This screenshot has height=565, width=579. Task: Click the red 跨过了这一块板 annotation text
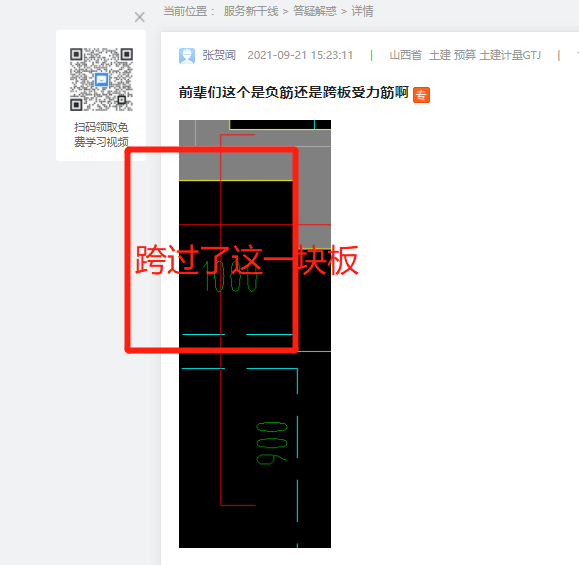pyautogui.click(x=247, y=260)
